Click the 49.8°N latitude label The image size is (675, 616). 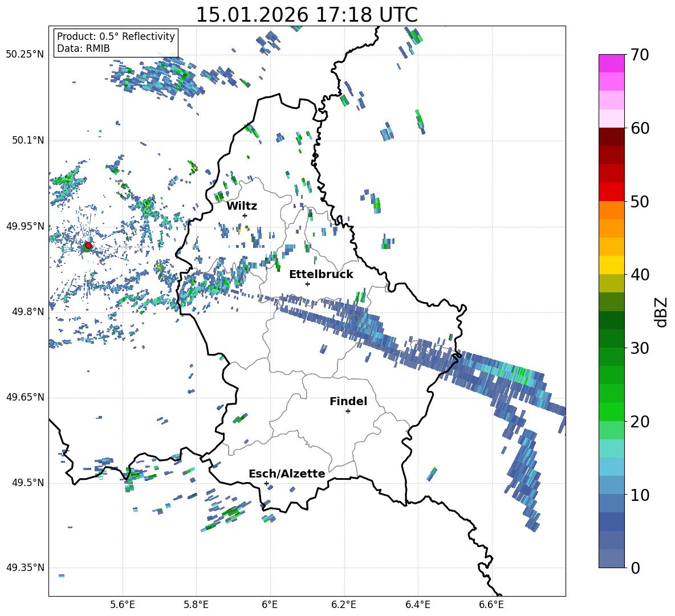27,312
